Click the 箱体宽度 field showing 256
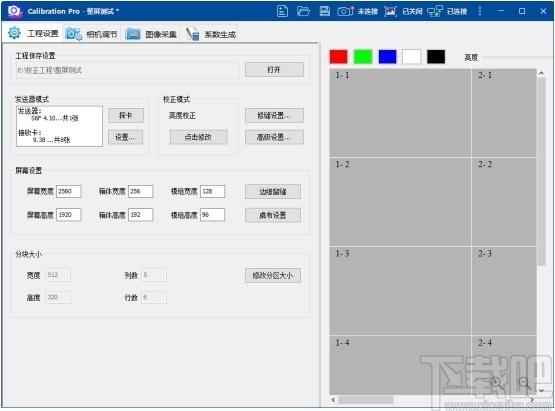555x411 pixels. point(141,192)
